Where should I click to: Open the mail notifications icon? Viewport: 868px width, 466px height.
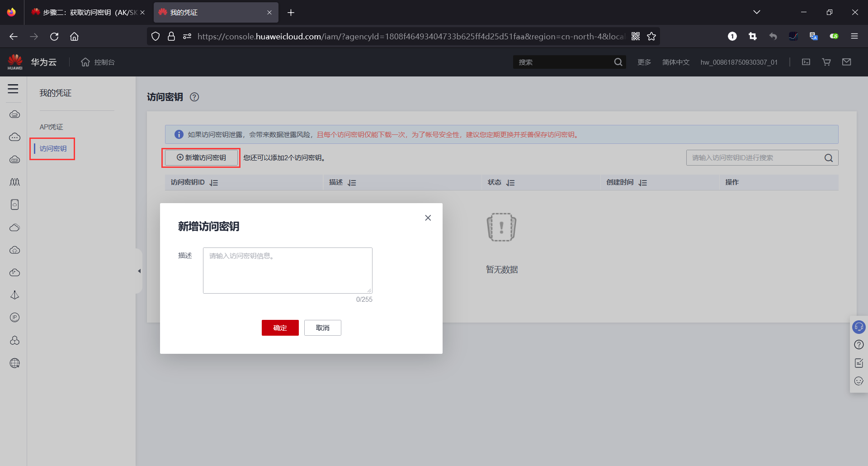click(847, 62)
